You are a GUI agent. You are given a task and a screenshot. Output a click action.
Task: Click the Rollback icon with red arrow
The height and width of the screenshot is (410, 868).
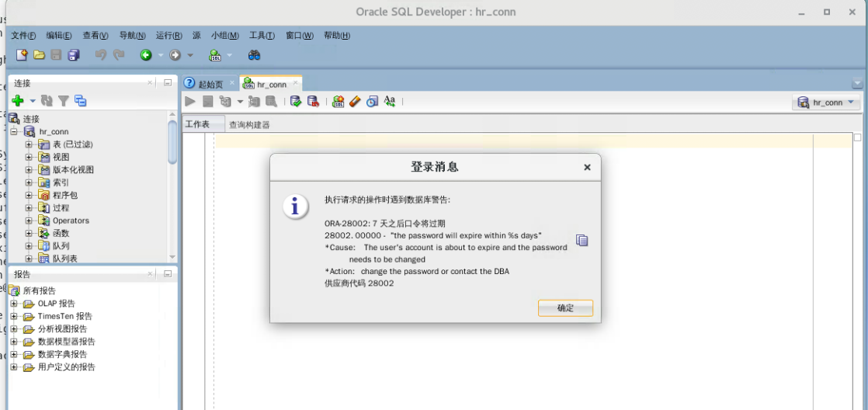(313, 101)
